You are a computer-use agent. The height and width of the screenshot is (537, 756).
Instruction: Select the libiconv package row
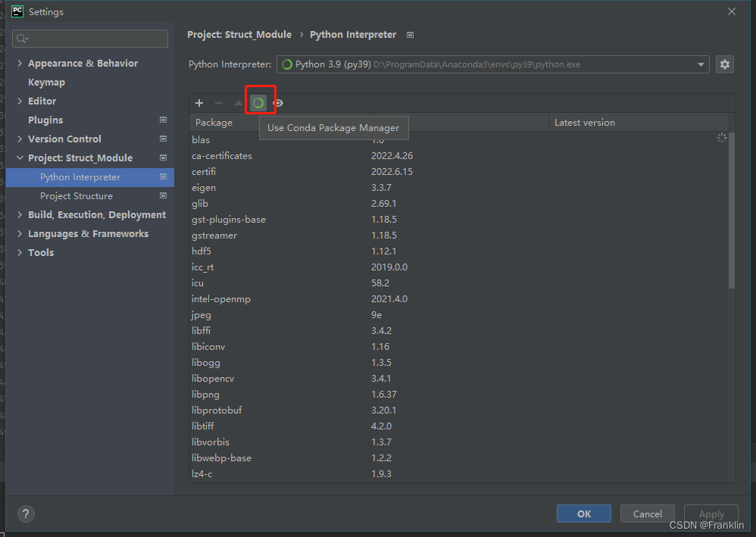[458, 347]
